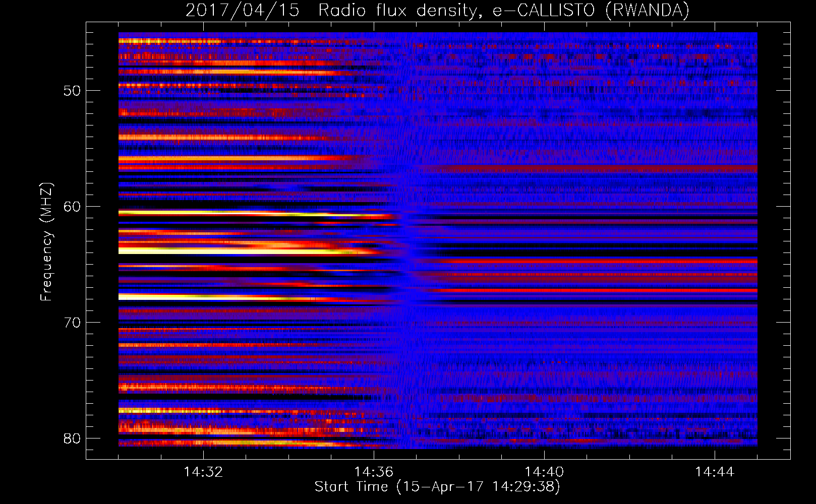Click the 70 frequency tick label
The image size is (816, 504).
(x=72, y=323)
